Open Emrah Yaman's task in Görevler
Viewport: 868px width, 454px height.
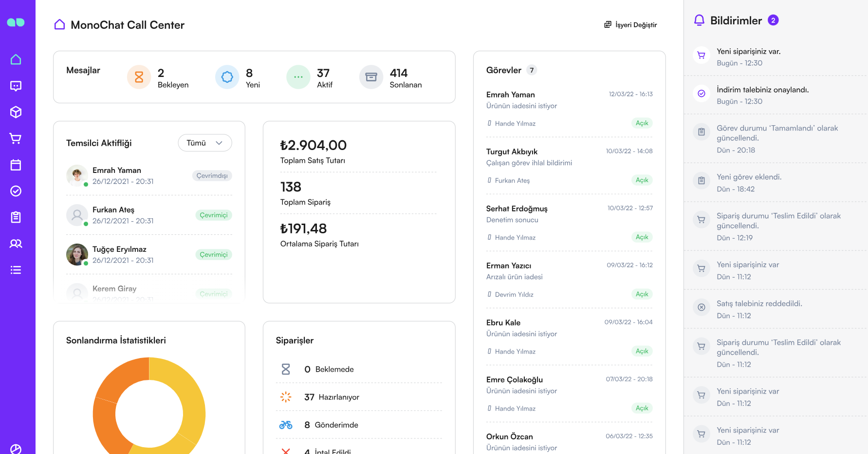[x=510, y=95]
